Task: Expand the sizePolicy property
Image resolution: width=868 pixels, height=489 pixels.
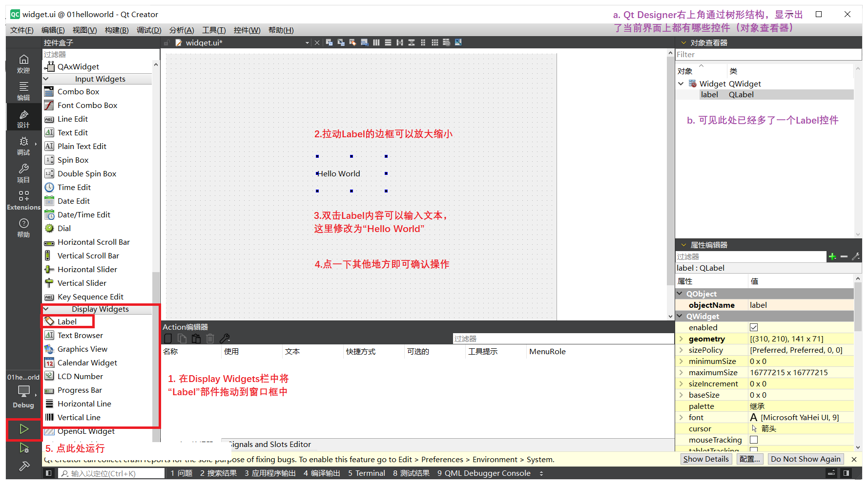Action: click(681, 350)
